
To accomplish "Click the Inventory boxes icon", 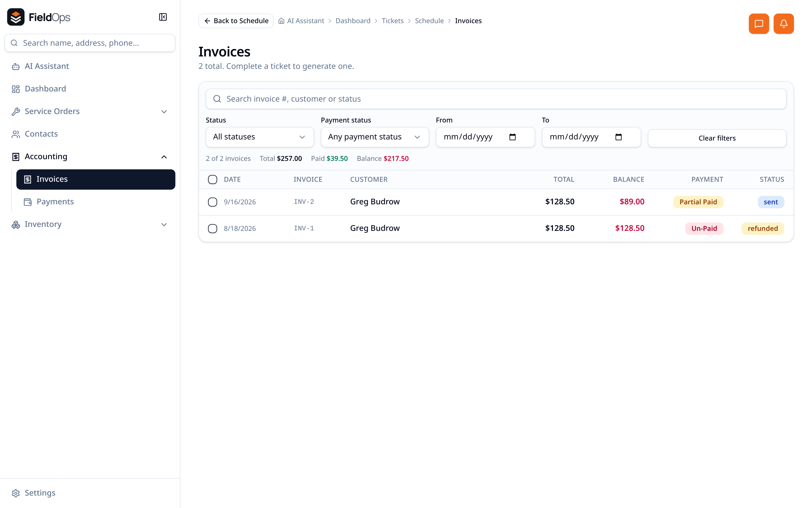I will 16,224.
